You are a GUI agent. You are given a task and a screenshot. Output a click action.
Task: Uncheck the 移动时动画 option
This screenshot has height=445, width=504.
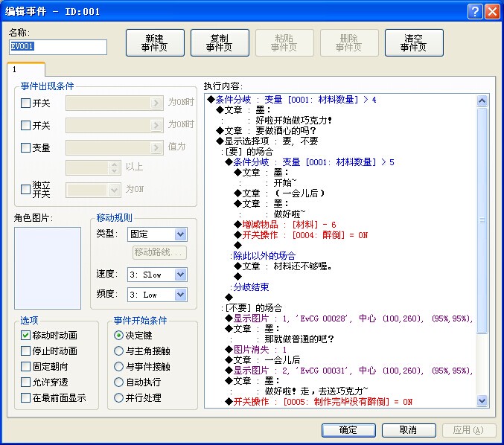25,336
